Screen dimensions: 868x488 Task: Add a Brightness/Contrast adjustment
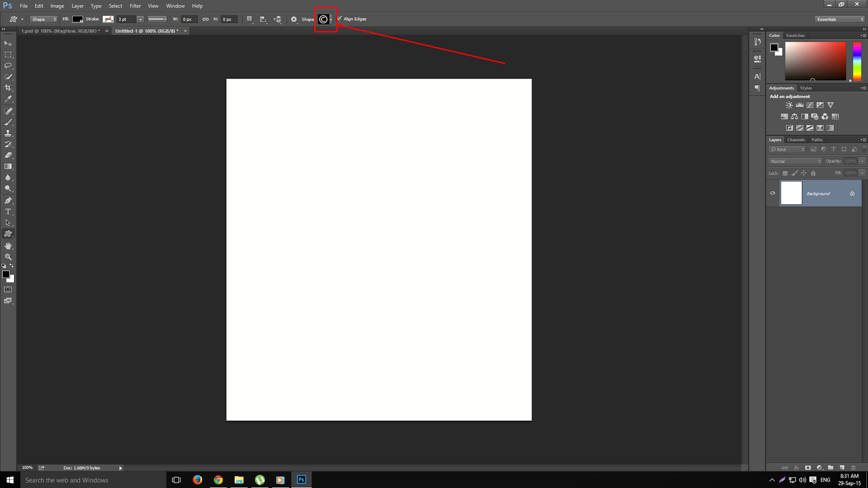tap(789, 105)
